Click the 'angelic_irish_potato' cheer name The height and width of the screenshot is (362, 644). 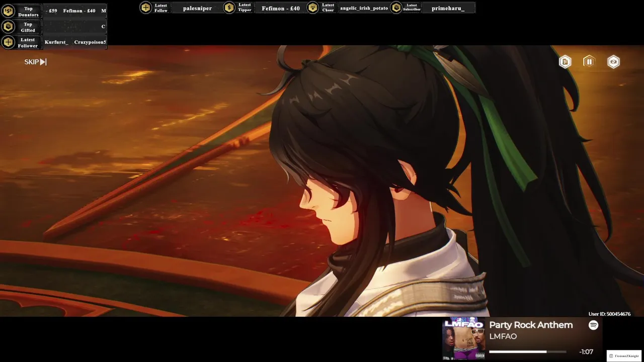tap(364, 8)
